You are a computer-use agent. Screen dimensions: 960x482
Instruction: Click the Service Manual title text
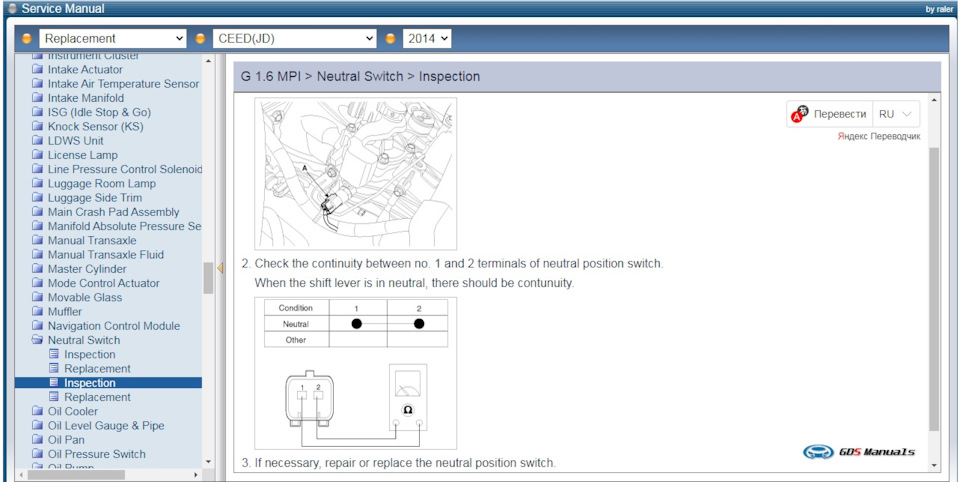pyautogui.click(x=63, y=9)
